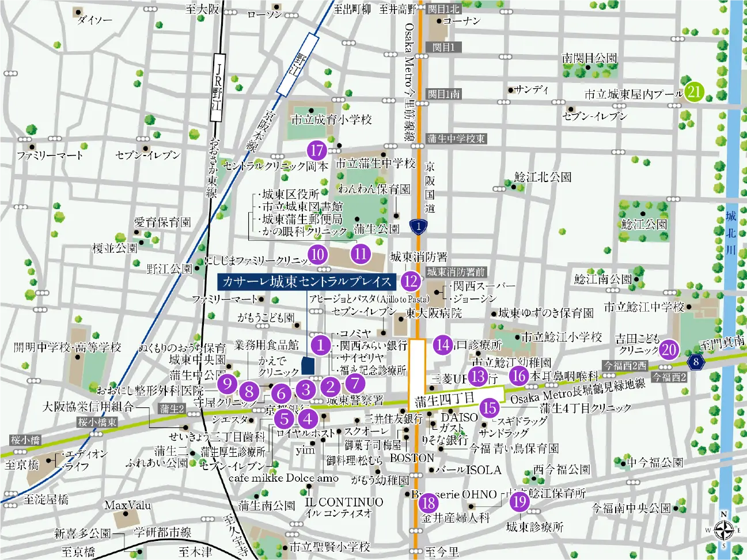Select the route 8 hexagon shield near 今福西2
This screenshot has height=560, width=747.
pos(696,362)
